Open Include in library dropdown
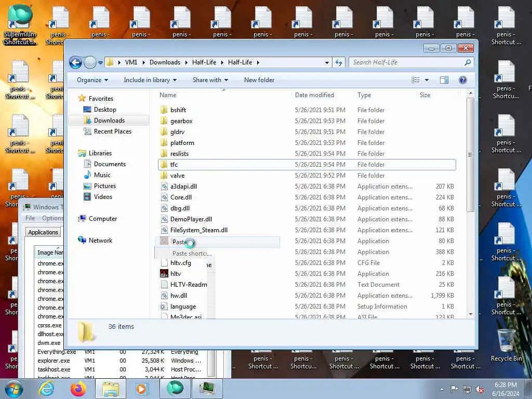This screenshot has width=532, height=399. [x=150, y=80]
